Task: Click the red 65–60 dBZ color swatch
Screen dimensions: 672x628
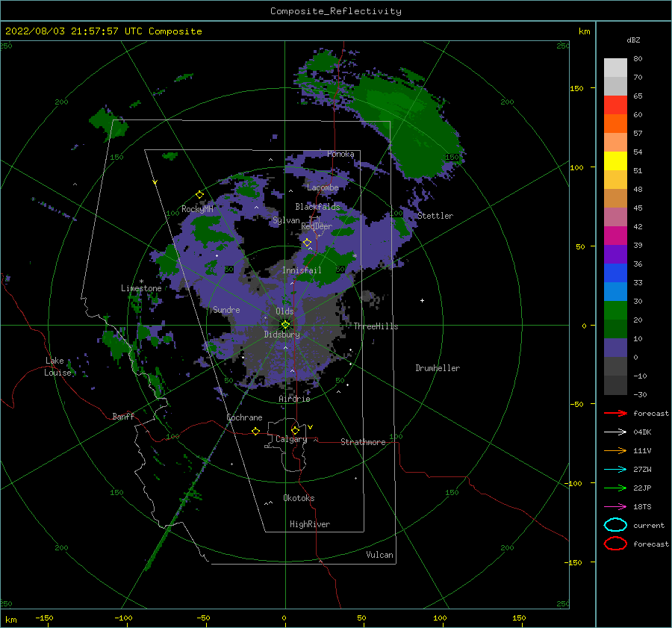Action: click(615, 105)
